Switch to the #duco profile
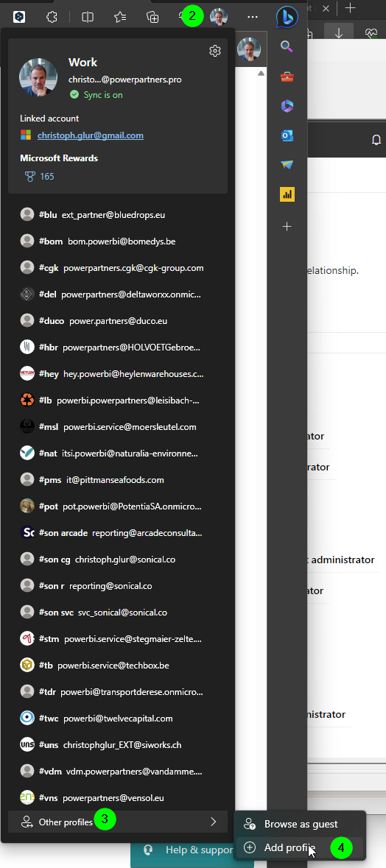386x868 pixels. (118, 320)
